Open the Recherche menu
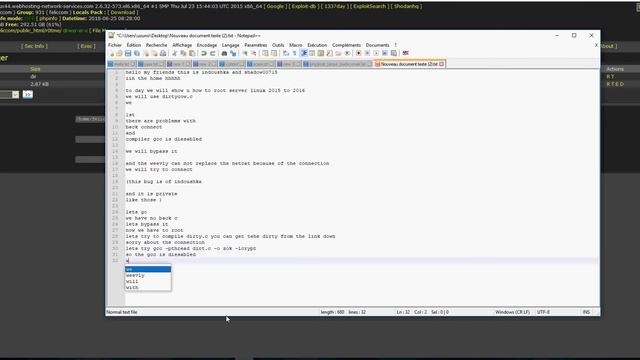Screen dimensions: 640x360 coord(156,45)
